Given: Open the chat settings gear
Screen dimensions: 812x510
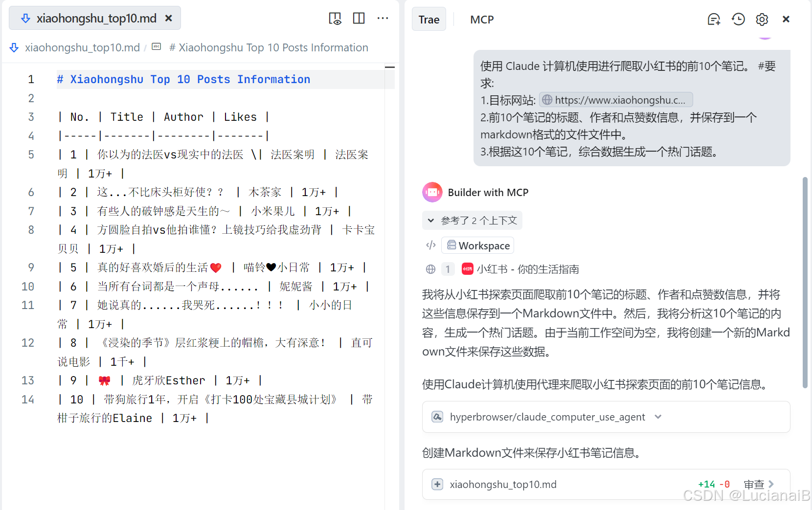Looking at the screenshot, I should point(762,19).
